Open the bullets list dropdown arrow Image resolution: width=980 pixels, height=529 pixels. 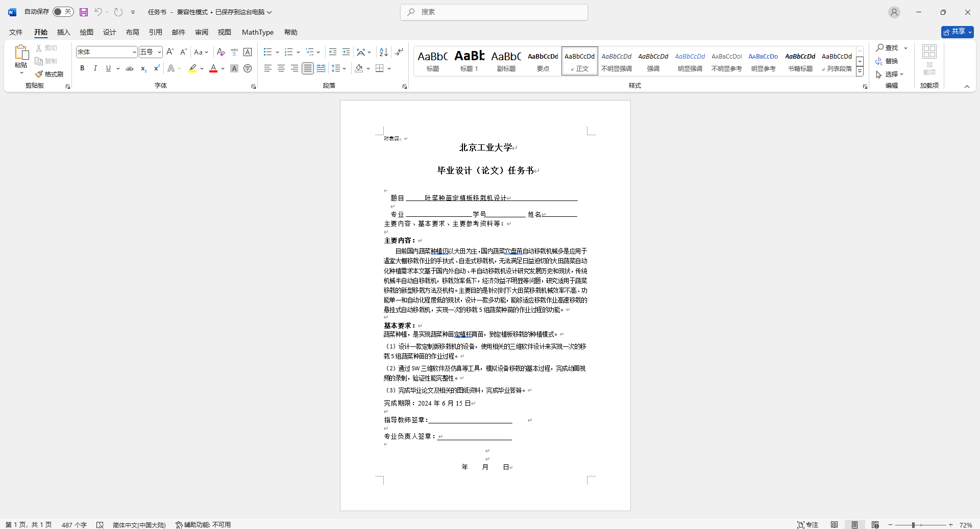pos(277,52)
